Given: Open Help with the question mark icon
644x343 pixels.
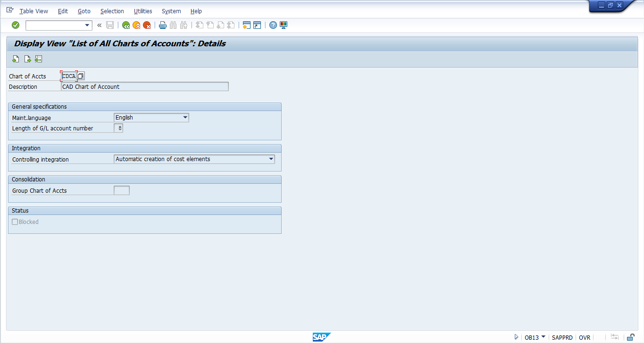Looking at the screenshot, I should point(273,25).
